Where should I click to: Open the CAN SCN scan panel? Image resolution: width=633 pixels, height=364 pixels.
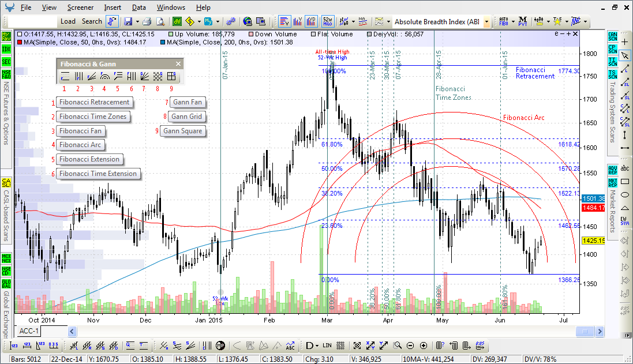click(x=612, y=36)
